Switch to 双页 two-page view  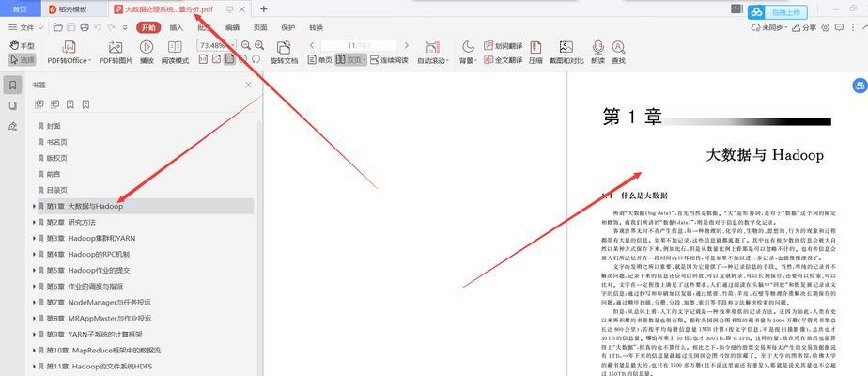351,60
